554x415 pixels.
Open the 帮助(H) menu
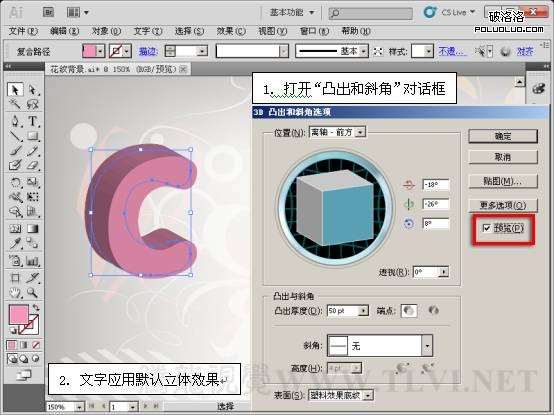click(355, 31)
